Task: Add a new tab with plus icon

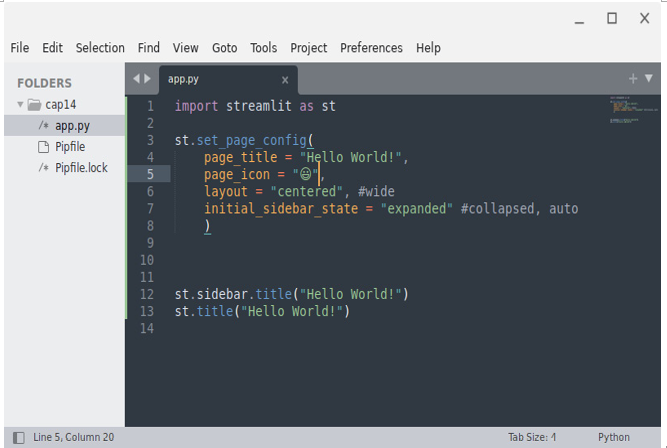Action: pyautogui.click(x=633, y=78)
